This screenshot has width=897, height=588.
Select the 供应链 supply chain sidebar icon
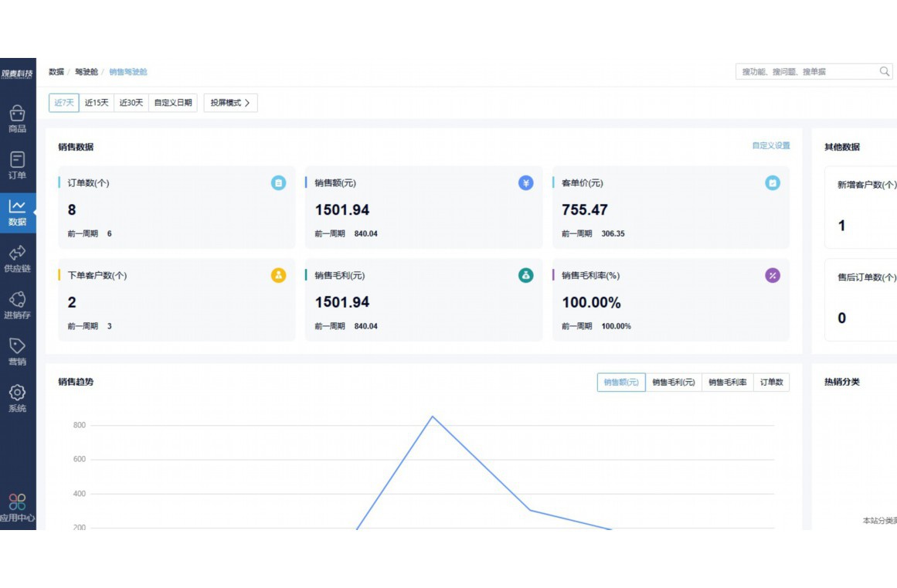click(x=17, y=253)
